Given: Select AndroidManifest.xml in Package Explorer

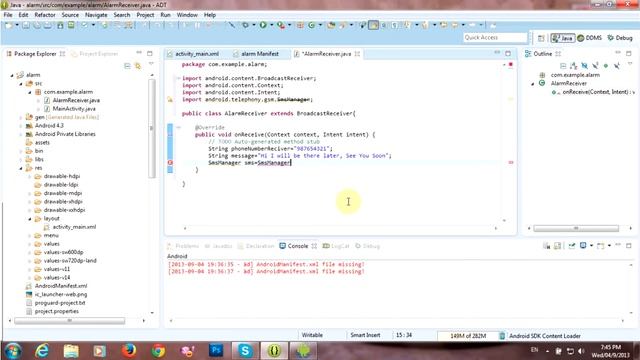Looking at the screenshot, I should [x=61, y=286].
